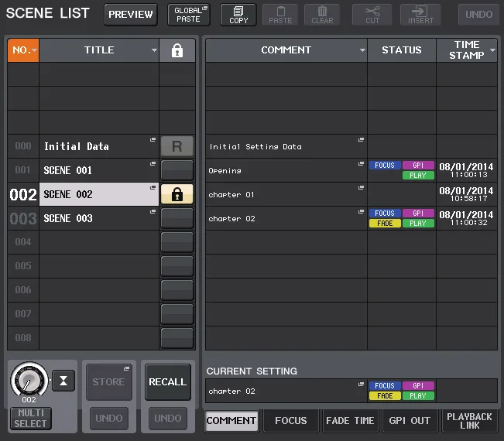Open popup in Current Setting comment field
The height and width of the screenshot is (441, 504).
(x=361, y=385)
